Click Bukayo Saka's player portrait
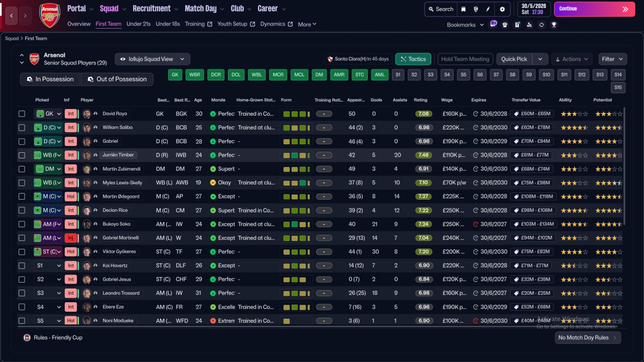Viewport: 644px width, 362px height. [x=87, y=224]
